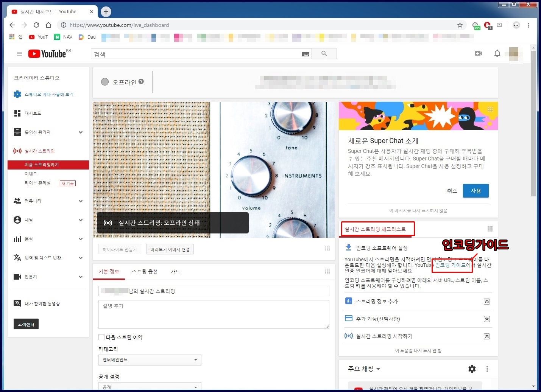This screenshot has height=392, width=541.
Task: Click the 인코딩 소프트웨어 설정 download icon
Action: click(x=349, y=247)
